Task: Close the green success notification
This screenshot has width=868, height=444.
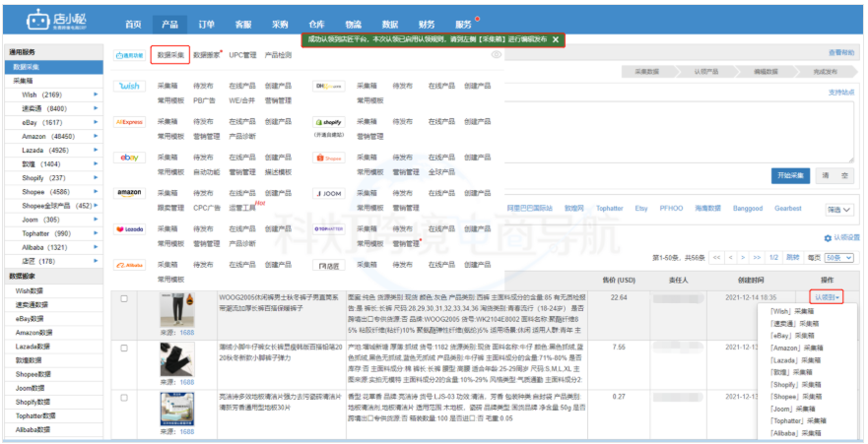Action: click(556, 39)
